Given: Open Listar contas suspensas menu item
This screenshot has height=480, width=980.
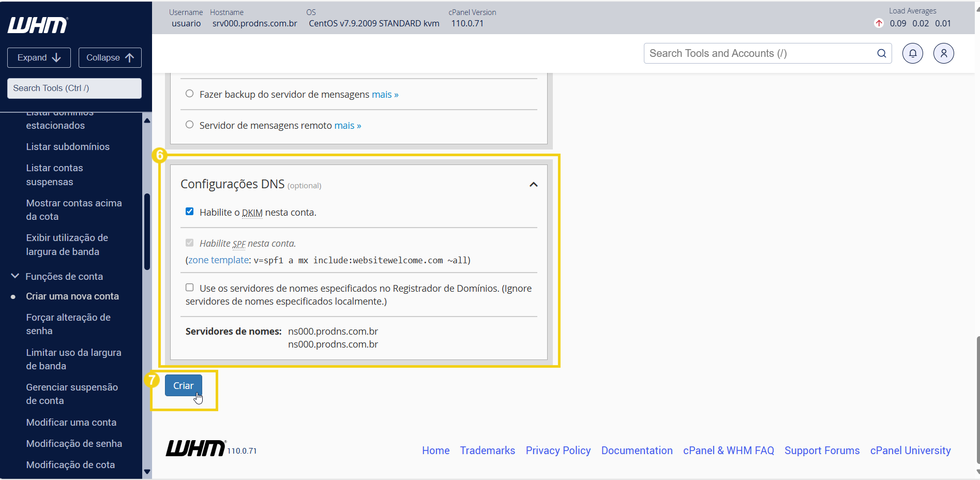Looking at the screenshot, I should (x=54, y=175).
